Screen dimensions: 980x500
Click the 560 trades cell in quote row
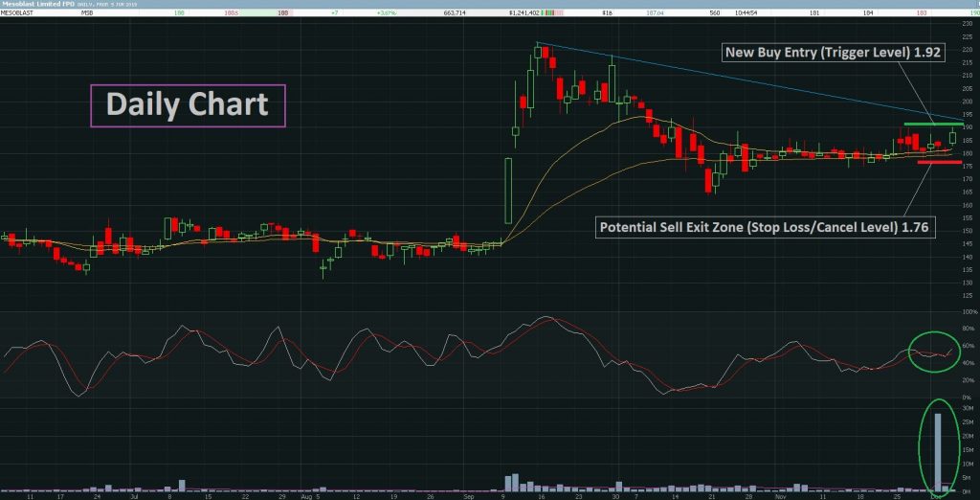(714, 12)
